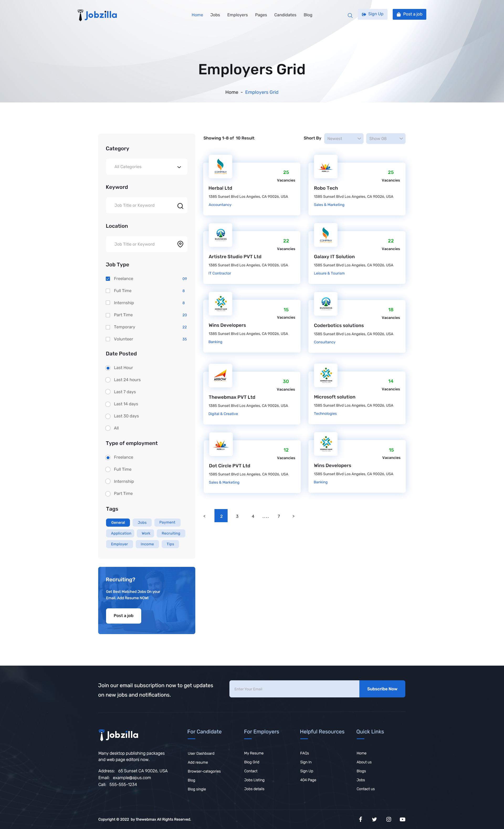This screenshot has width=504, height=829.
Task: Click the location pin icon
Action: click(180, 244)
